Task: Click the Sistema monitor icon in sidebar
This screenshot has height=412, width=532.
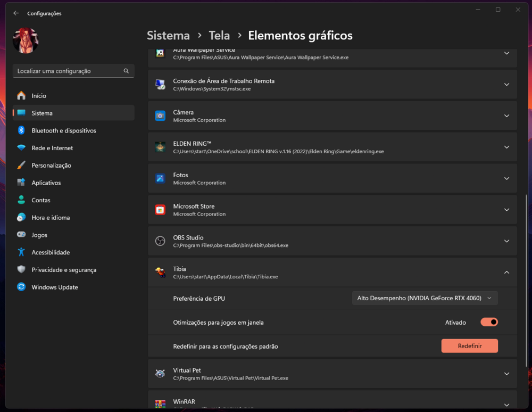Action: (x=21, y=113)
